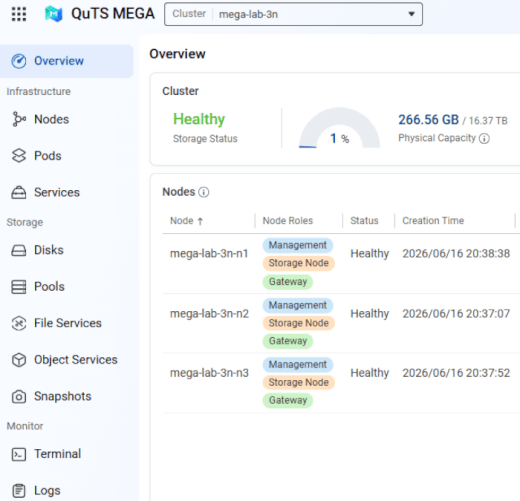Screen dimensions: 520x501
Task: Click the storage usage gauge showing 1 %
Action: tap(339, 128)
